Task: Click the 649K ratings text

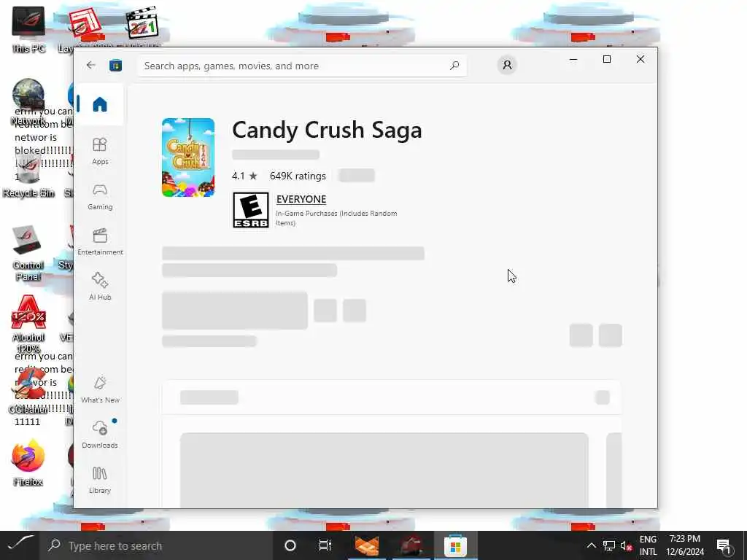Action: pyautogui.click(x=298, y=176)
